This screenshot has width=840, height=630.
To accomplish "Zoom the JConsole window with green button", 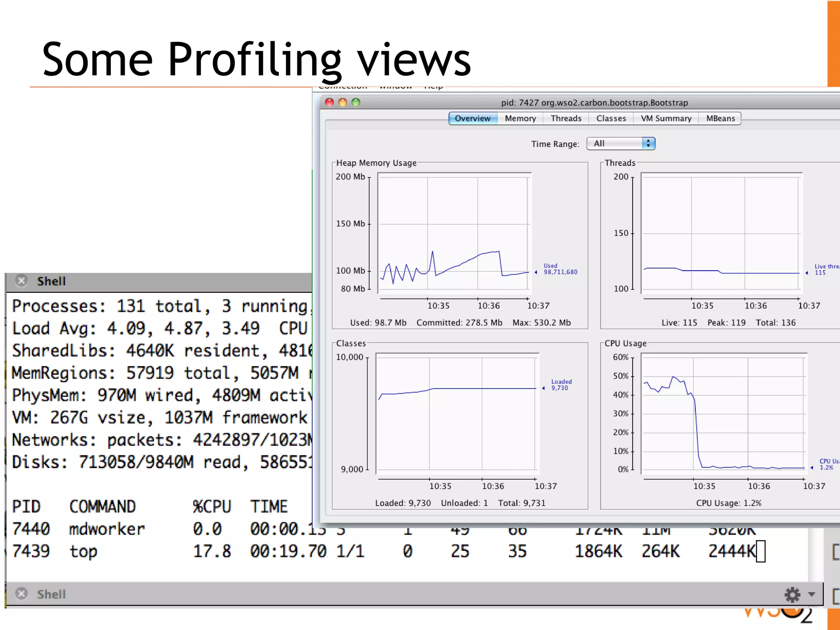I will pyautogui.click(x=356, y=102).
